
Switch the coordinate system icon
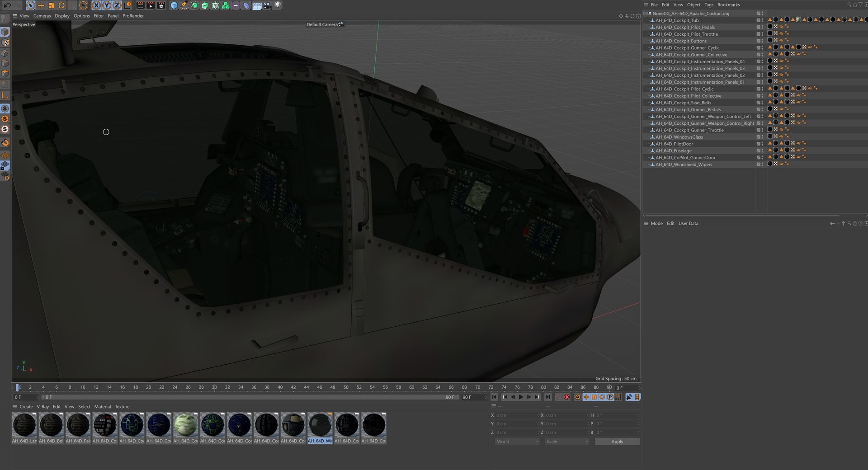(x=128, y=5)
